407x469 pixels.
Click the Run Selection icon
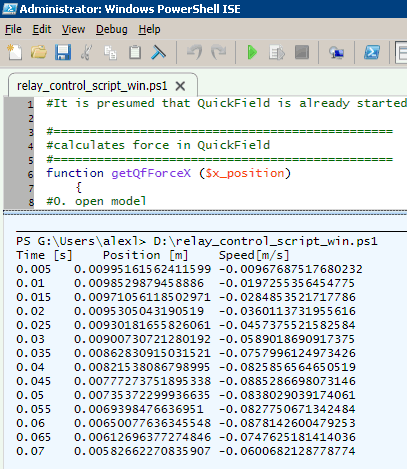click(277, 53)
